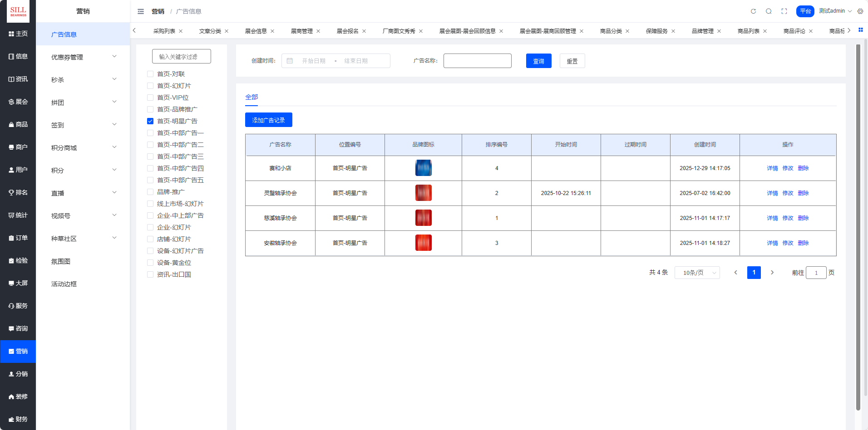The width and height of the screenshot is (868, 430).
Task: Open the settings gear icon
Action: click(x=860, y=11)
